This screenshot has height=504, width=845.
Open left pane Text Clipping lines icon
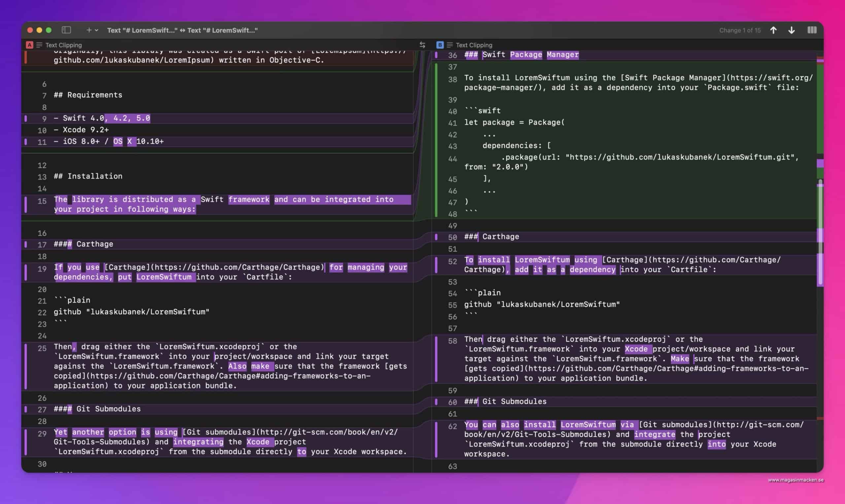tap(39, 45)
